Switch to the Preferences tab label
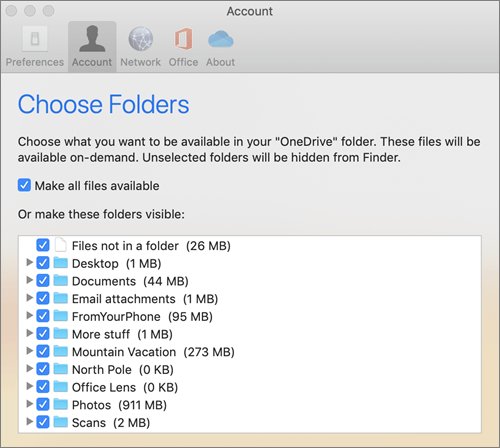This screenshot has width=500, height=448. click(x=35, y=62)
